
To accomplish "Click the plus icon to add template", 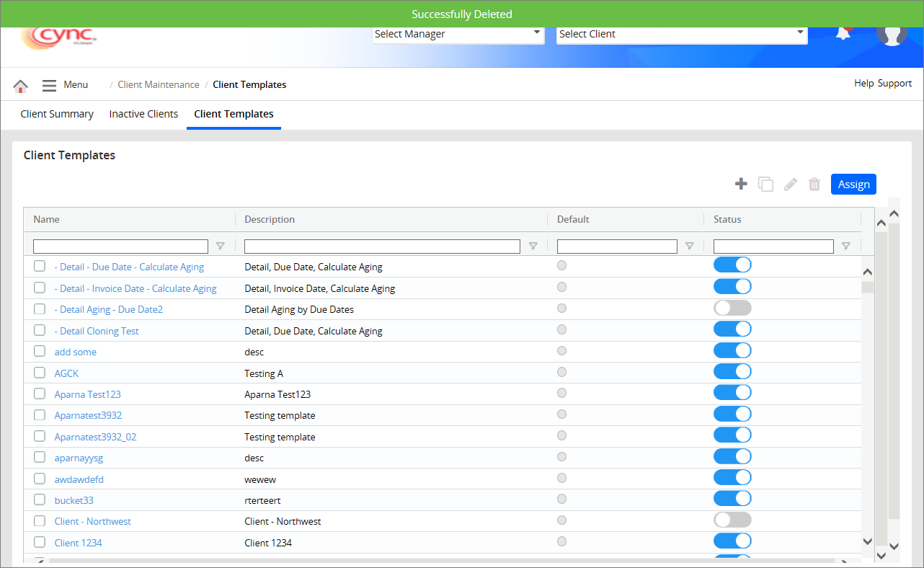I will point(741,185).
